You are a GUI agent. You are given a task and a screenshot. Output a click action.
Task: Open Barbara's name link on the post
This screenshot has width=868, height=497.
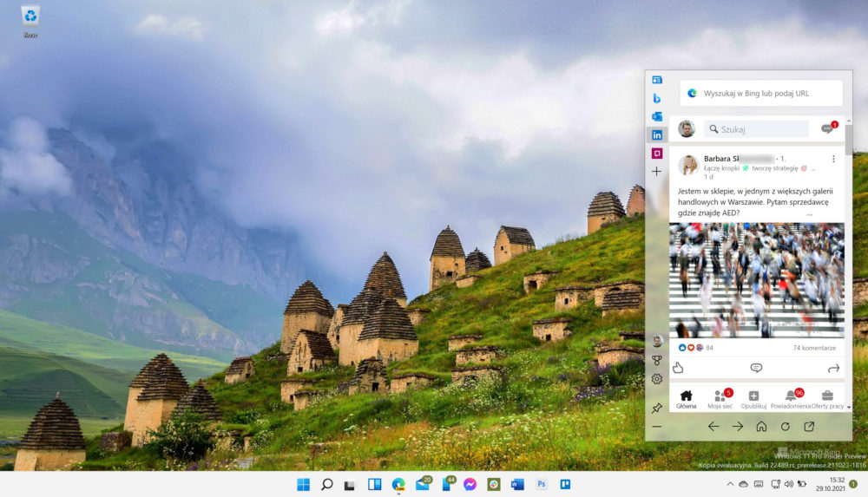[x=739, y=158]
